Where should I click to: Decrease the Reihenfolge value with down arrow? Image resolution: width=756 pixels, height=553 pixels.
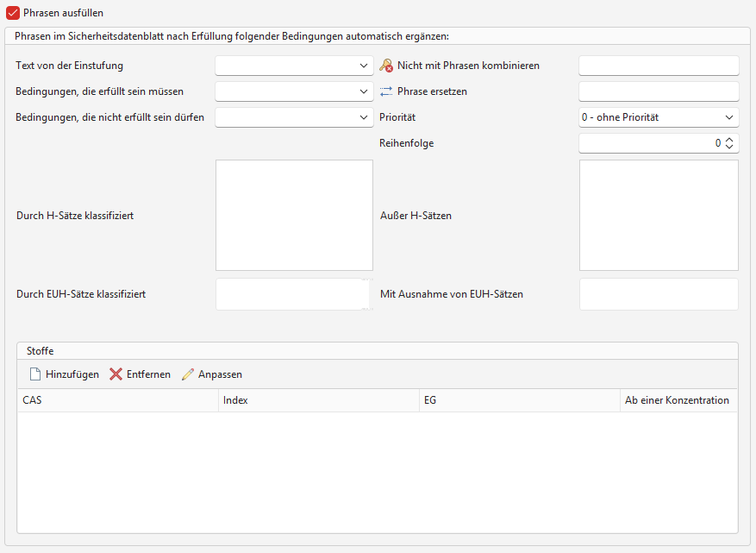[x=729, y=147]
